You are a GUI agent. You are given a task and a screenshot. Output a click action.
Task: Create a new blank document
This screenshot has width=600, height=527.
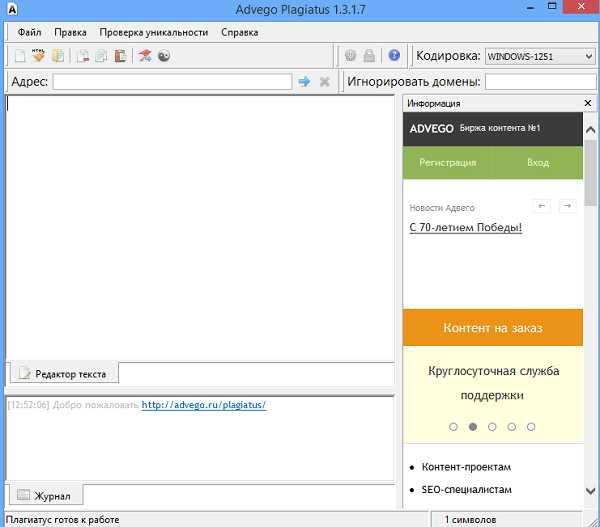[20, 56]
